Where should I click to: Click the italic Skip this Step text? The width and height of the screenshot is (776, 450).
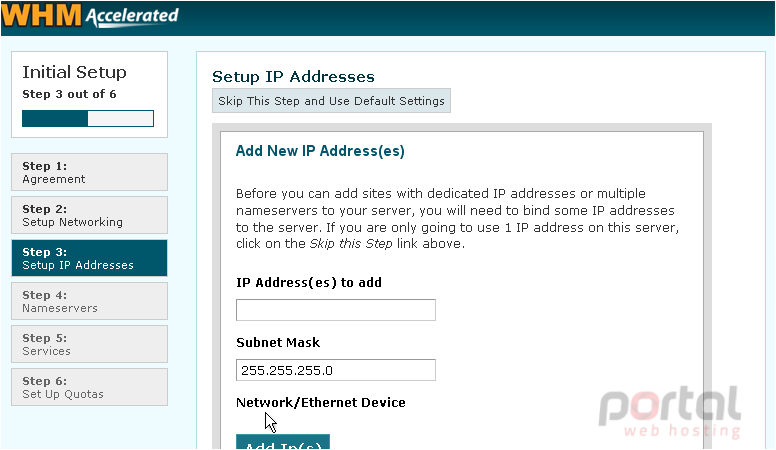tap(351, 244)
